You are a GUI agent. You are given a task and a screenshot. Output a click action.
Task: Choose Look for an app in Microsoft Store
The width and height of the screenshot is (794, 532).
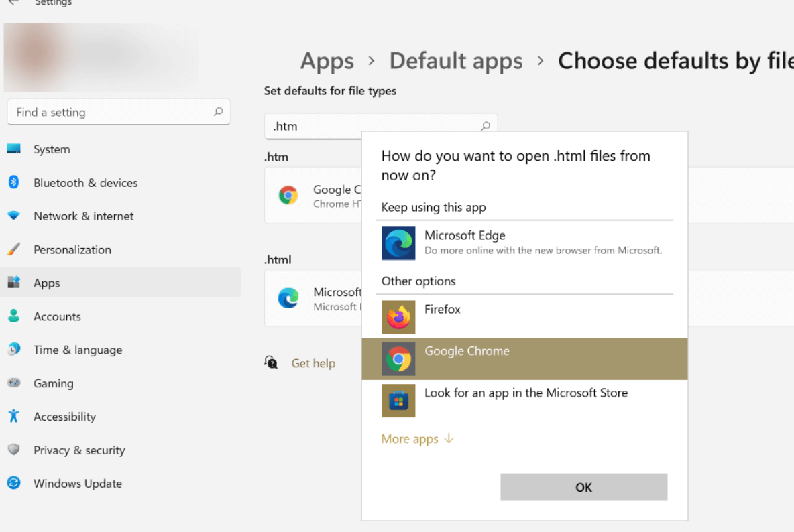pos(526,393)
